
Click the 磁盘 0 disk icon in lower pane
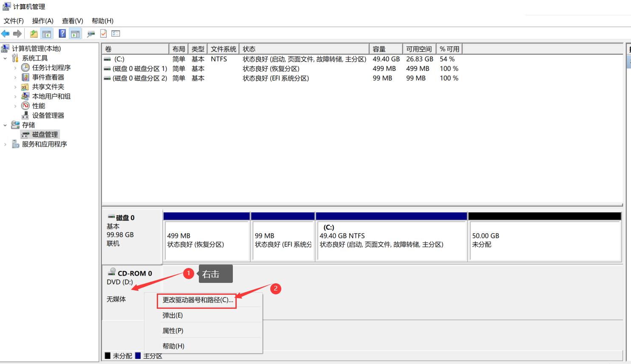(x=111, y=217)
